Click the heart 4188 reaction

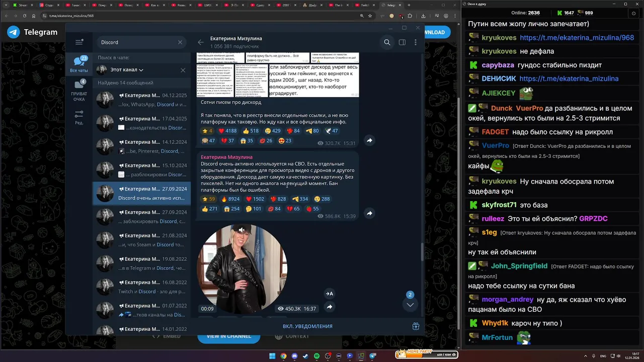coord(227,131)
